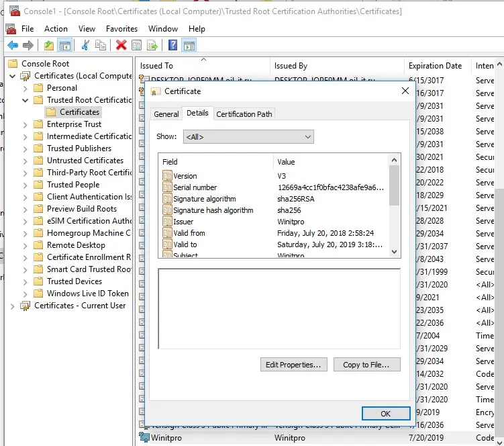Click the Export List toolbar icon
This screenshot has width=504, height=446.
[153, 46]
